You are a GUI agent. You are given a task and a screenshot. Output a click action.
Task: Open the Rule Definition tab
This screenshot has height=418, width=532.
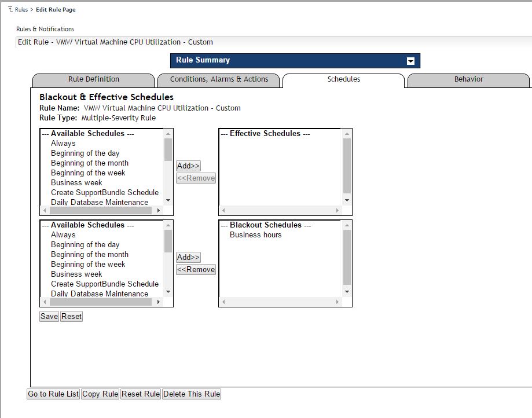pos(94,80)
